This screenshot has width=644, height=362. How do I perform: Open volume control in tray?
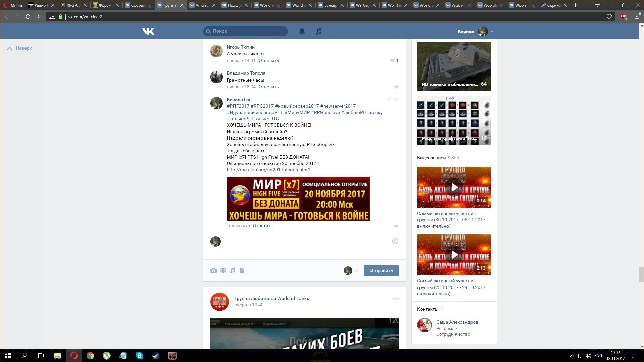588,356
